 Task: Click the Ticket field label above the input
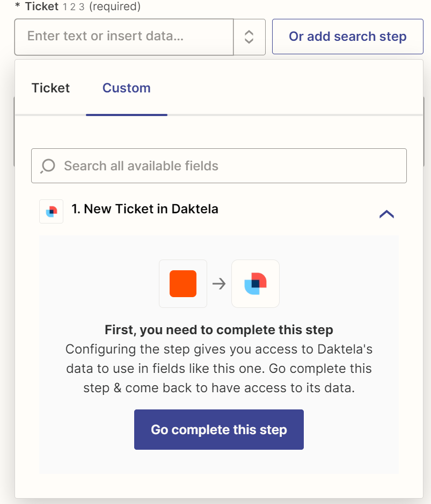point(41,7)
